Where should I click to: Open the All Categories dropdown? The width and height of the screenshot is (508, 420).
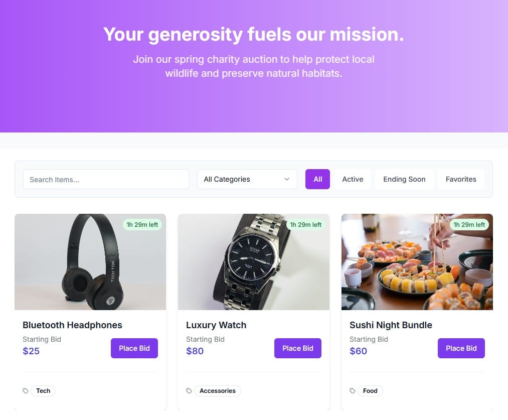(x=247, y=179)
